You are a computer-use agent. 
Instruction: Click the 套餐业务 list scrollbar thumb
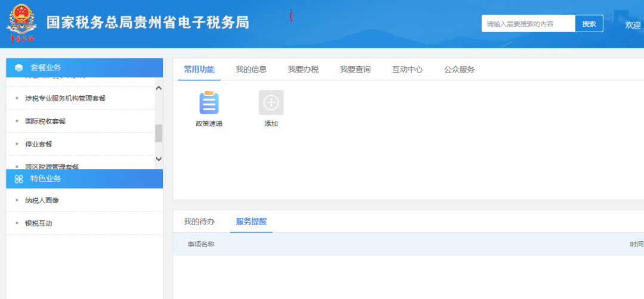pyautogui.click(x=159, y=133)
